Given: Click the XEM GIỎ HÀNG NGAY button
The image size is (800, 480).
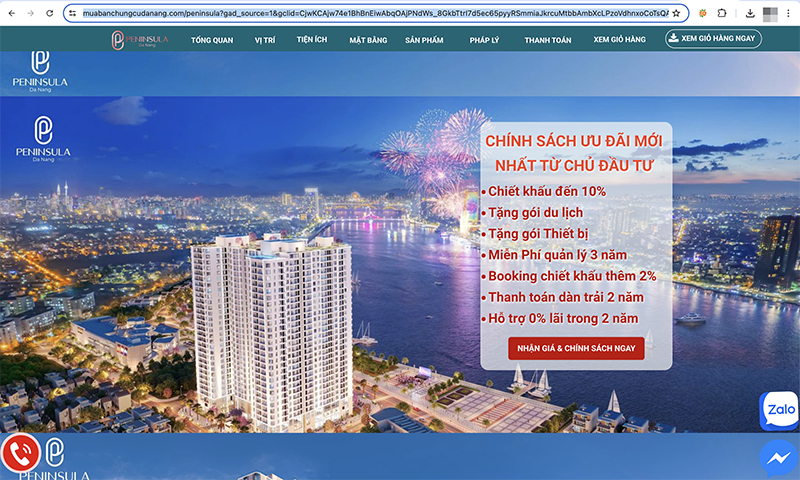Looking at the screenshot, I should point(713,39).
